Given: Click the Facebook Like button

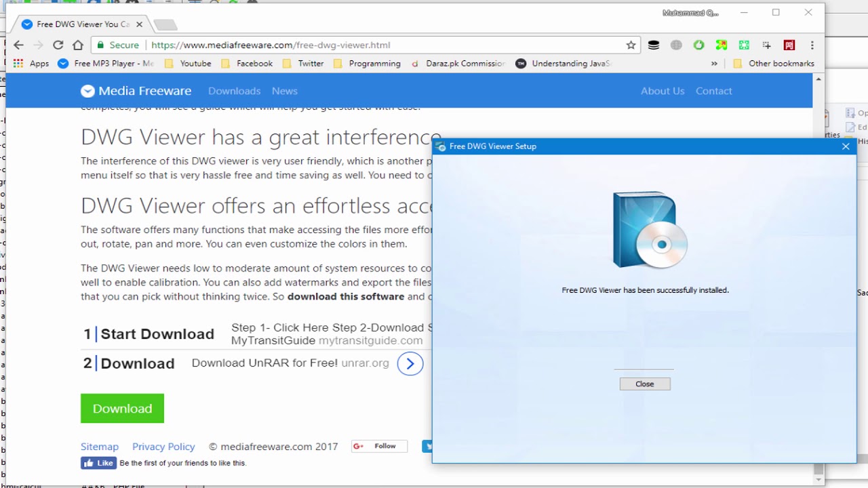Looking at the screenshot, I should [98, 463].
